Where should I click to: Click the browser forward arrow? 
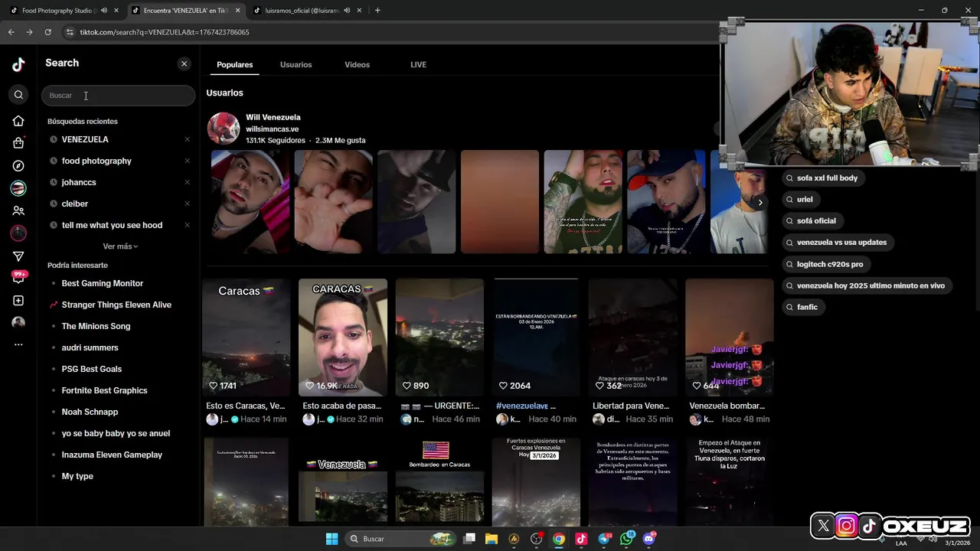[29, 32]
